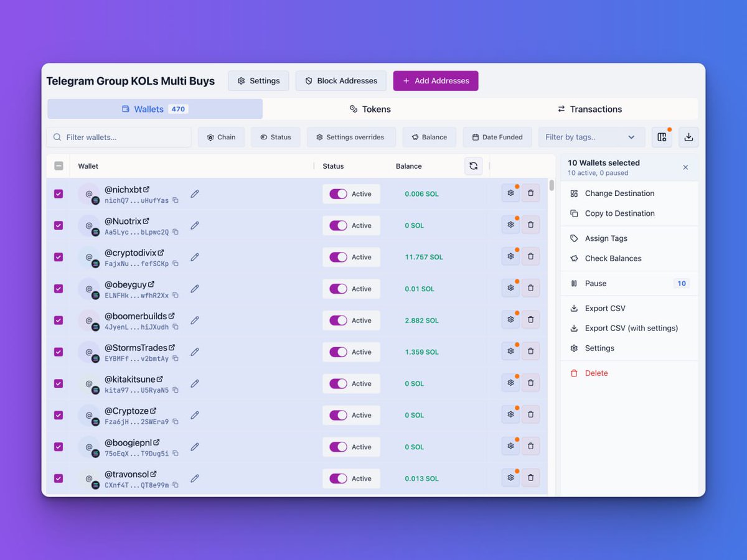
Task: Switch to the Transactions tab
Action: [x=590, y=109]
